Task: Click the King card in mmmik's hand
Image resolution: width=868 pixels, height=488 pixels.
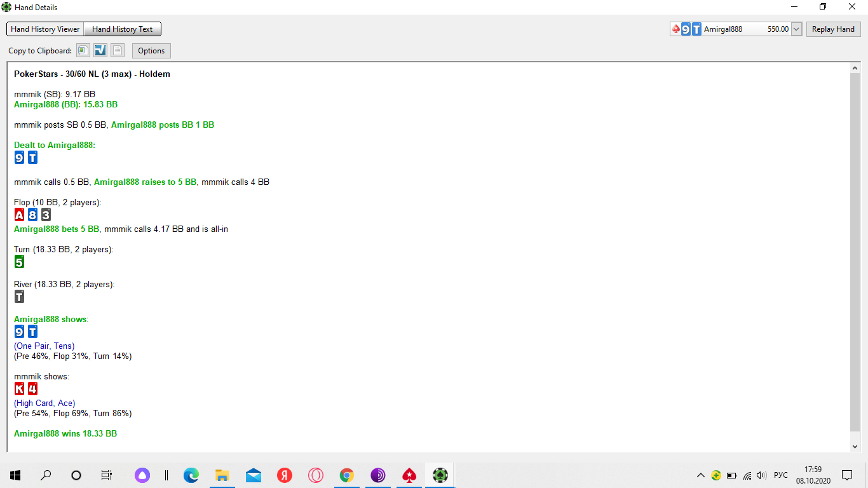Action: pyautogui.click(x=19, y=388)
